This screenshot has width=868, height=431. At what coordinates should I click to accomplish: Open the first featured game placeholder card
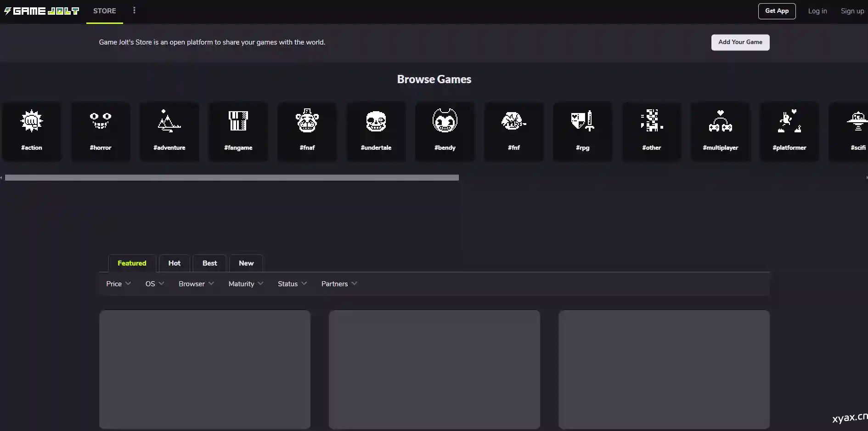click(x=205, y=369)
